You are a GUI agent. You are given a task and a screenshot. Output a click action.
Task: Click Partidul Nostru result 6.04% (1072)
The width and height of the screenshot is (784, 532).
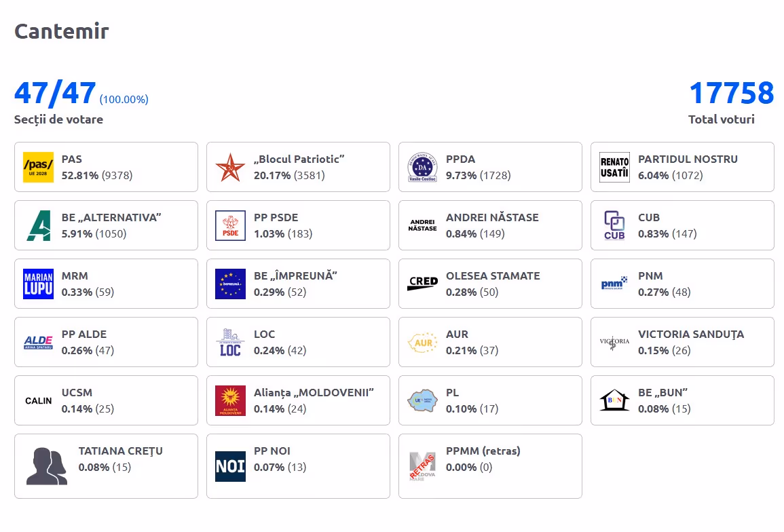(671, 176)
